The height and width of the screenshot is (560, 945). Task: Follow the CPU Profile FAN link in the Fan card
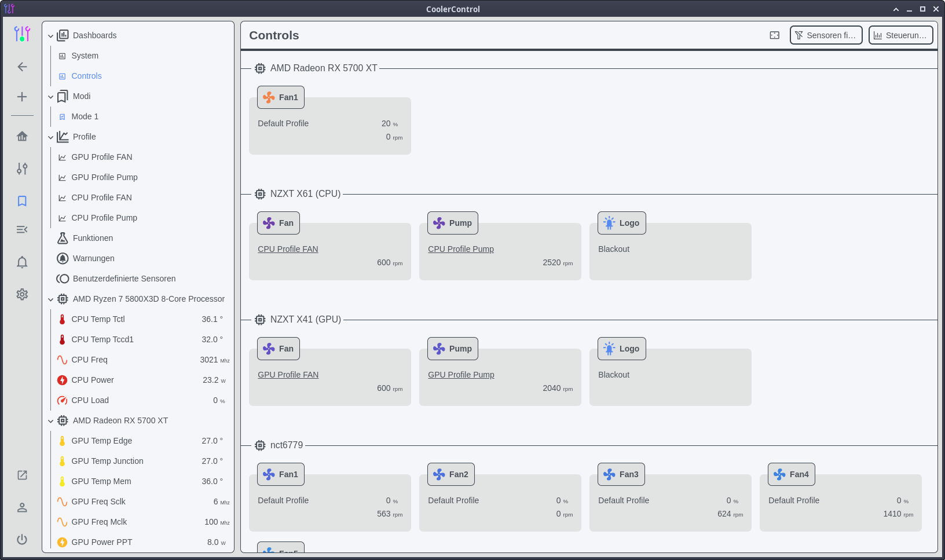288,249
